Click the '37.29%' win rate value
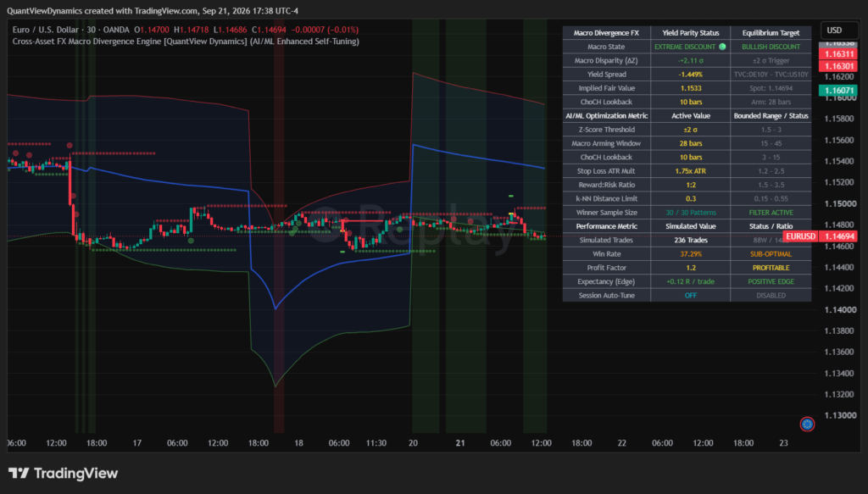Image resolution: width=868 pixels, height=494 pixels. [x=690, y=254]
